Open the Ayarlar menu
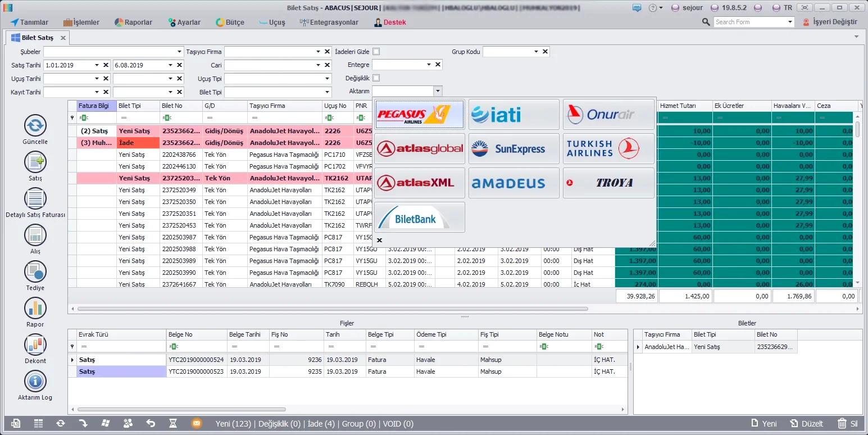This screenshot has width=868, height=435. (x=184, y=22)
